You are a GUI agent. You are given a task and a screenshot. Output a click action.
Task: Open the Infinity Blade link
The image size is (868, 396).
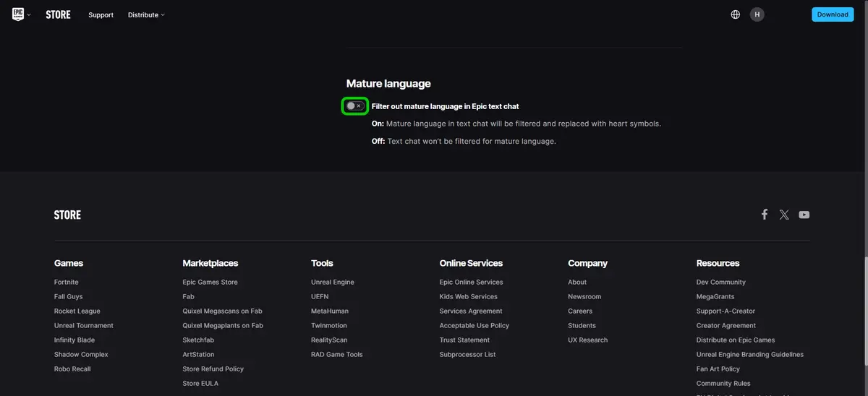click(x=74, y=340)
